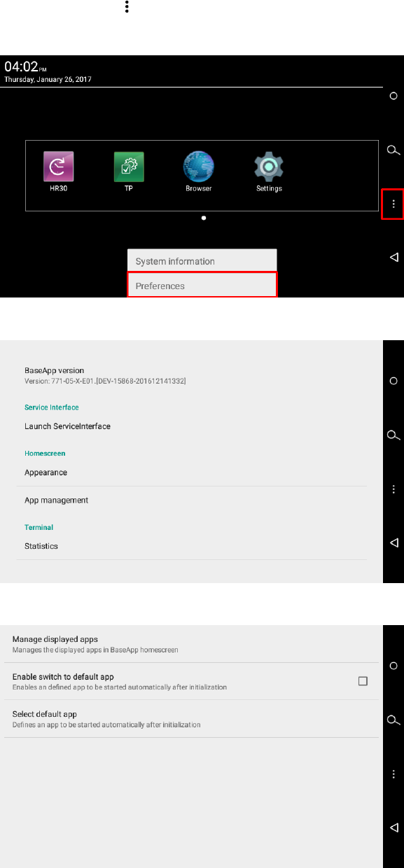Tap the home circle on the homescreen sidebar

(x=393, y=96)
